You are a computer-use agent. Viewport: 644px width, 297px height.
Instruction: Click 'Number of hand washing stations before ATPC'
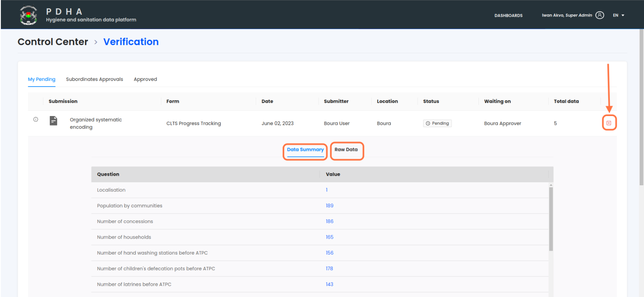pyautogui.click(x=153, y=253)
